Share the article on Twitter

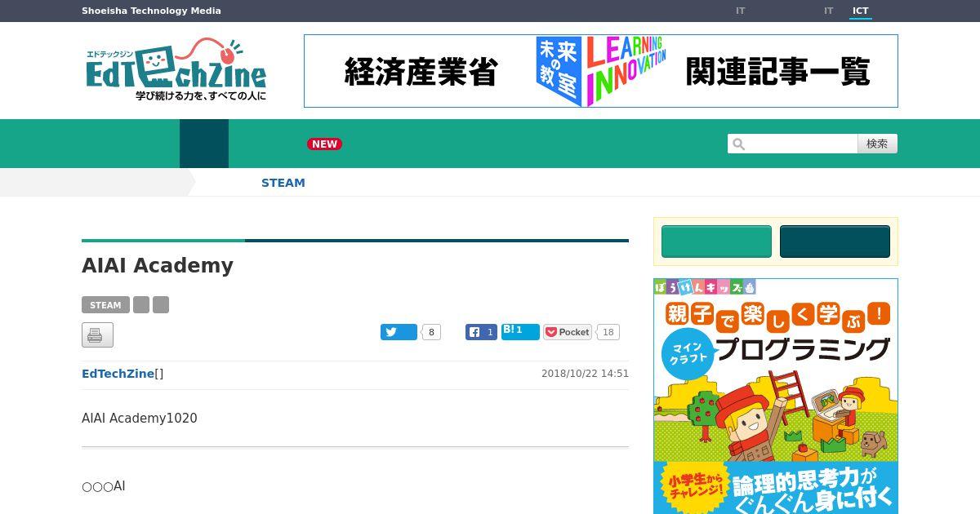point(399,332)
